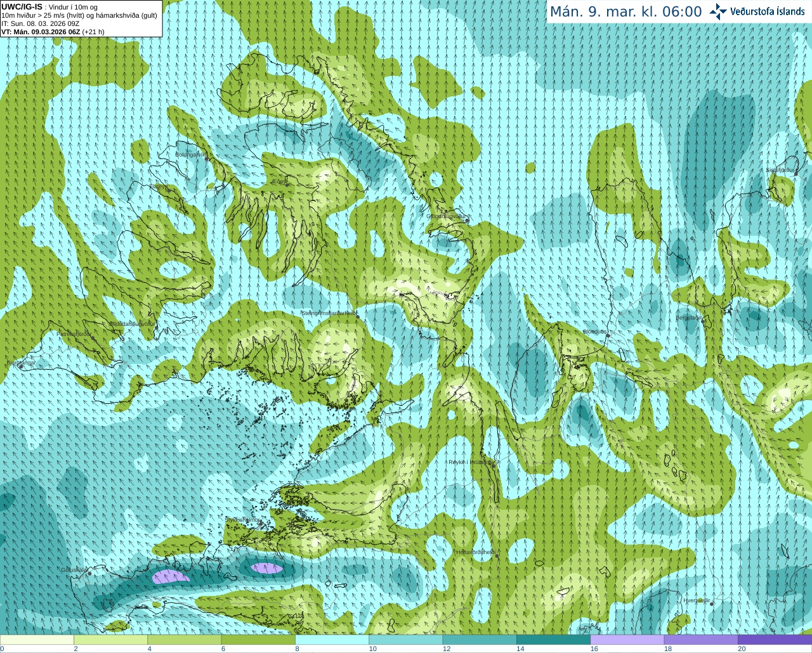The height and width of the screenshot is (653, 812).
Task: Click the Bergstaðir station label
Action: point(689,318)
